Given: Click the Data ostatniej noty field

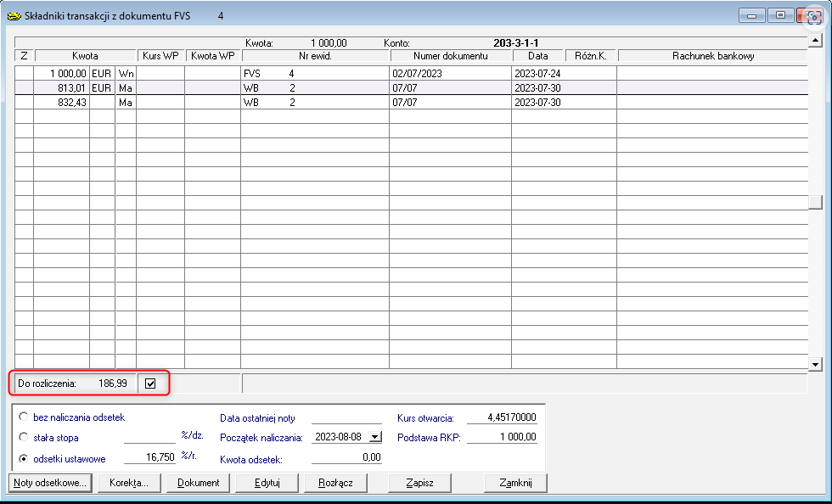Looking at the screenshot, I should tap(346, 417).
